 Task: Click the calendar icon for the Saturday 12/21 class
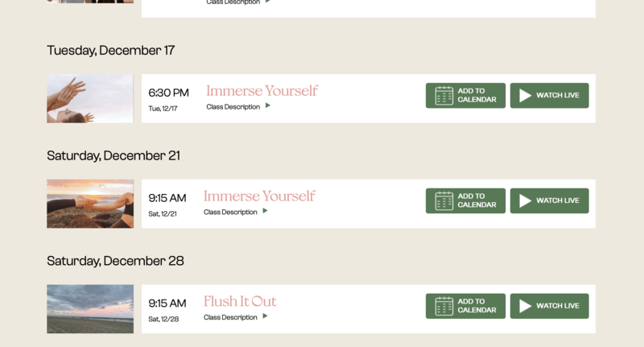[x=444, y=200]
